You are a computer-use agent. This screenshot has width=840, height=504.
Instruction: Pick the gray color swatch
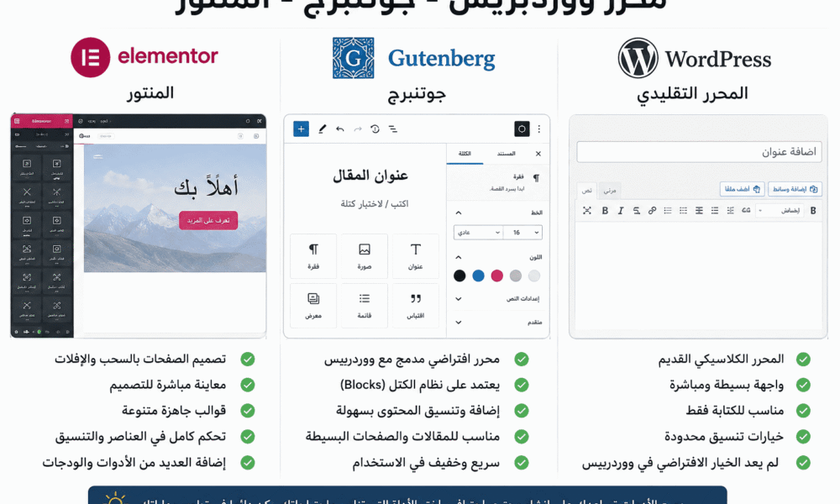[x=516, y=276]
